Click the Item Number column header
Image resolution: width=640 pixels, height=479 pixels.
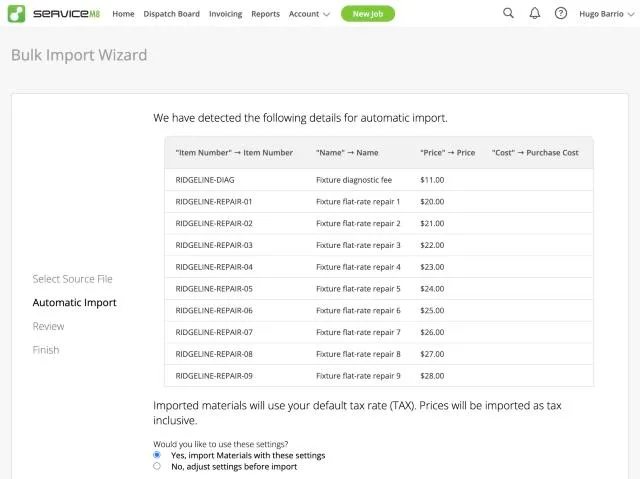[234, 153]
